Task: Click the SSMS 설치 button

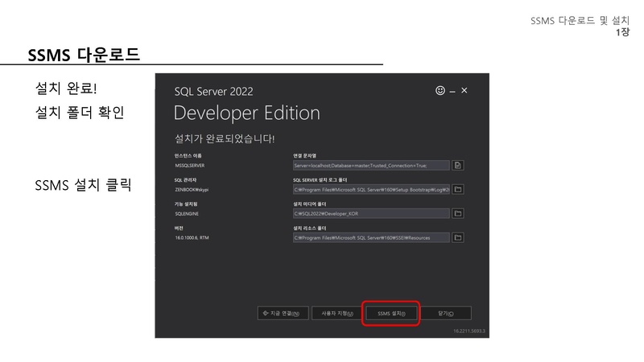Action: 390,313
